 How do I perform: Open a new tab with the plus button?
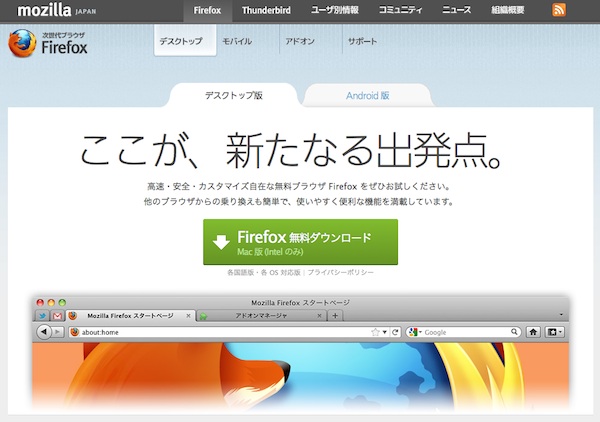click(x=335, y=316)
